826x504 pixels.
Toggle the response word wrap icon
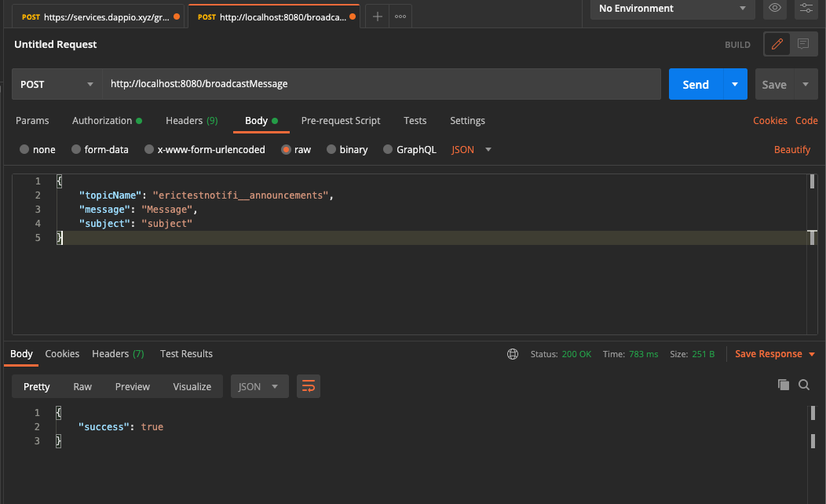pos(309,386)
